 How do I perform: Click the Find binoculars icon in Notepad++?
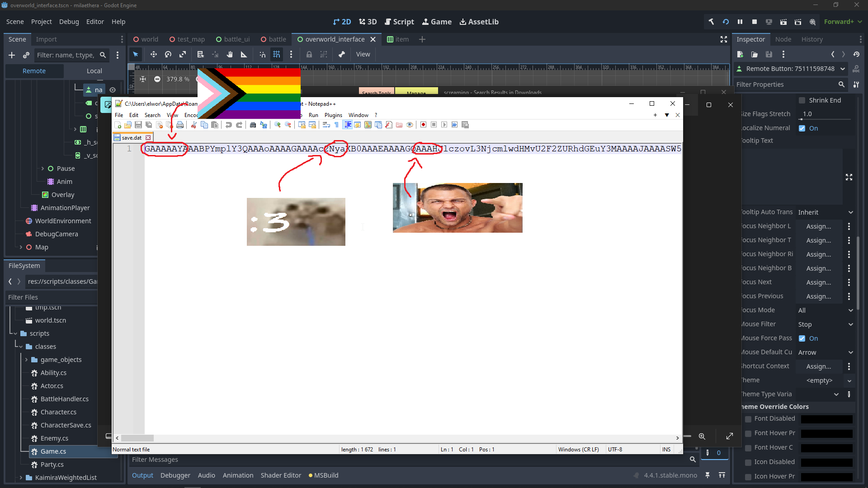tap(253, 125)
